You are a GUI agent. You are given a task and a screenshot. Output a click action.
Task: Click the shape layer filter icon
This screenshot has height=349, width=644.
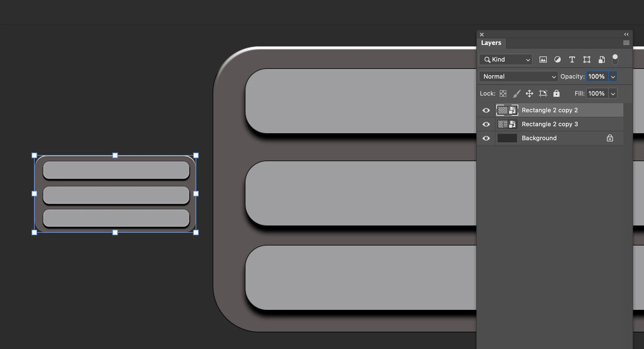pos(587,59)
